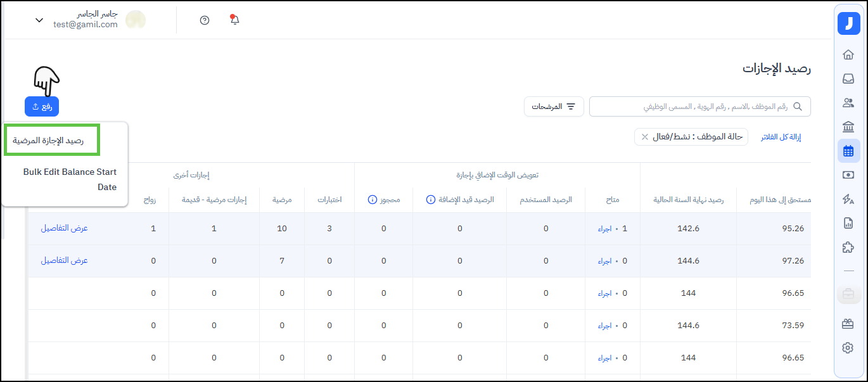Screen dimensions: 868x382
Task: Click the puzzle piece integrations icon
Action: click(848, 248)
